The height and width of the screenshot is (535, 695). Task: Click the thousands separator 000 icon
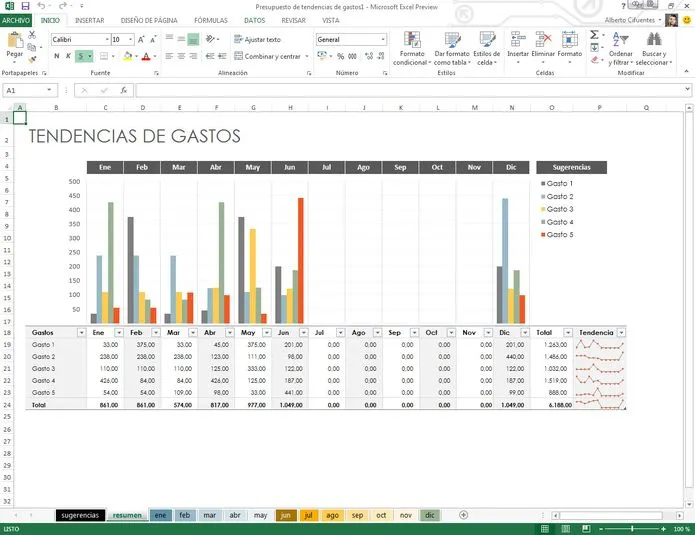[352, 56]
